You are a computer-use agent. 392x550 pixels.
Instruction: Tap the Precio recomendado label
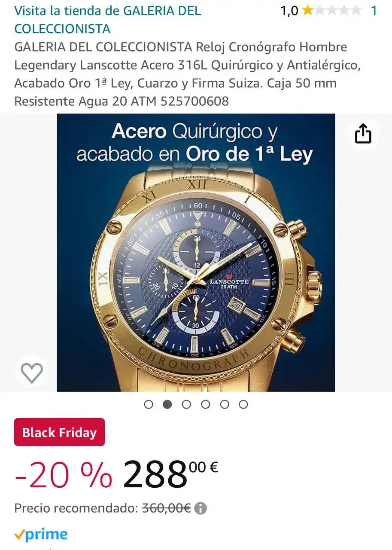pos(76,509)
